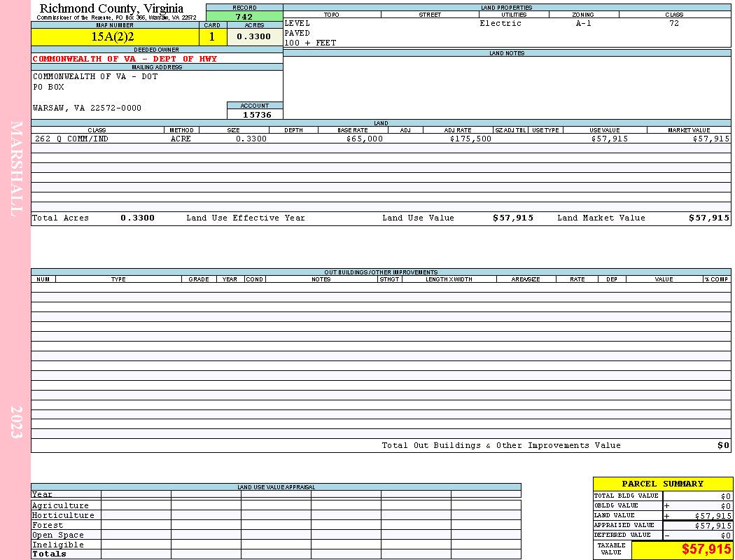
Task: Click the Total Acres label
Action: 60,218
